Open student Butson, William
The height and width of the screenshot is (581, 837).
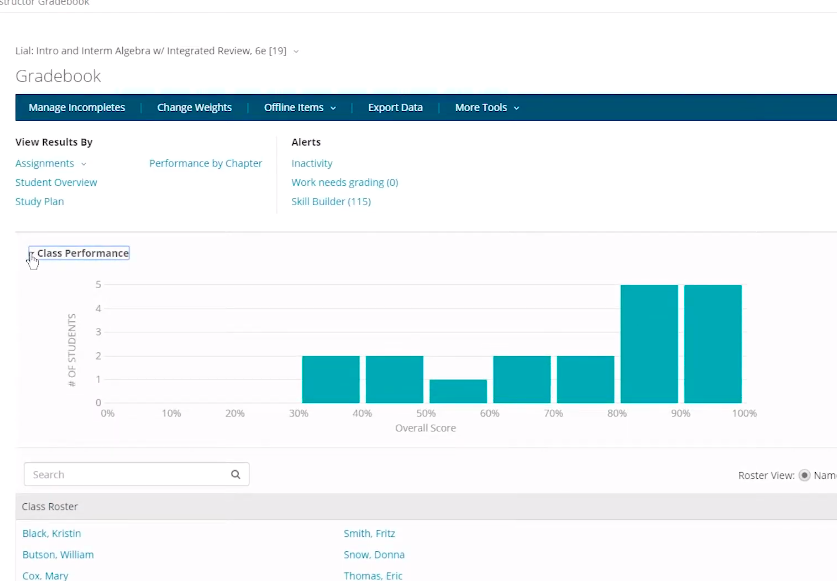click(58, 555)
